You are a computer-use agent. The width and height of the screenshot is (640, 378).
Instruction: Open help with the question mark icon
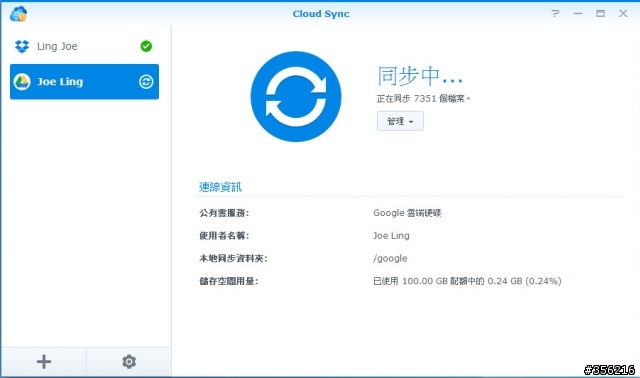[x=555, y=13]
